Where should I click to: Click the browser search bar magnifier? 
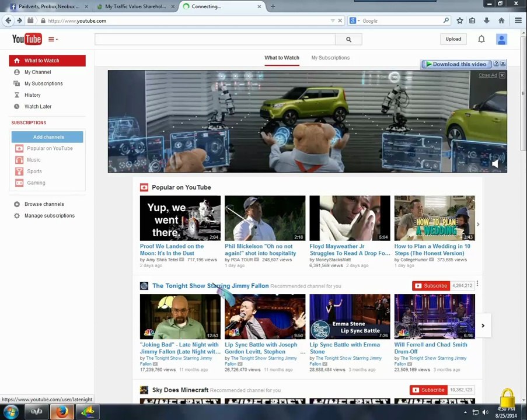pyautogui.click(x=446, y=20)
